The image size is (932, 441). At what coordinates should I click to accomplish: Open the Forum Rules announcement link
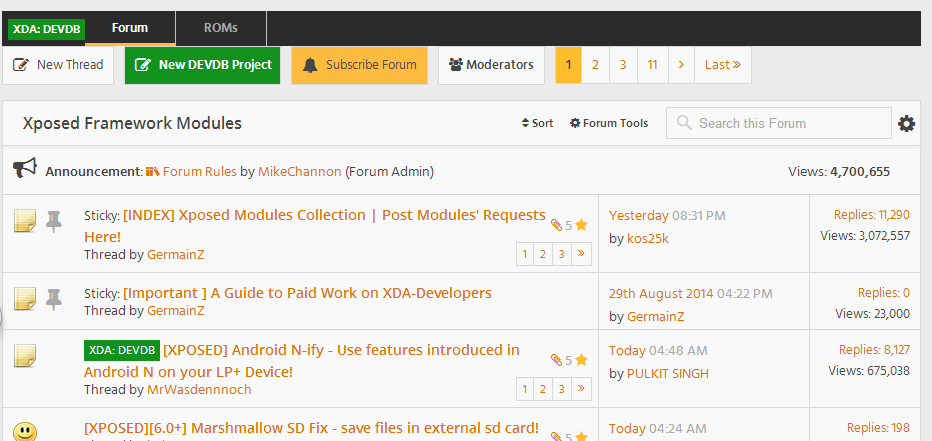click(x=199, y=172)
